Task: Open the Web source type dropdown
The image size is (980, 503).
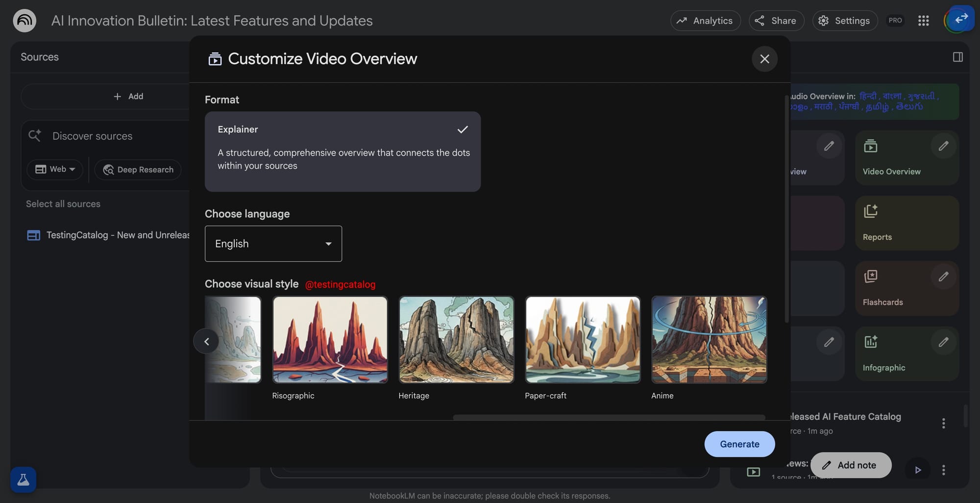Action: pos(55,169)
